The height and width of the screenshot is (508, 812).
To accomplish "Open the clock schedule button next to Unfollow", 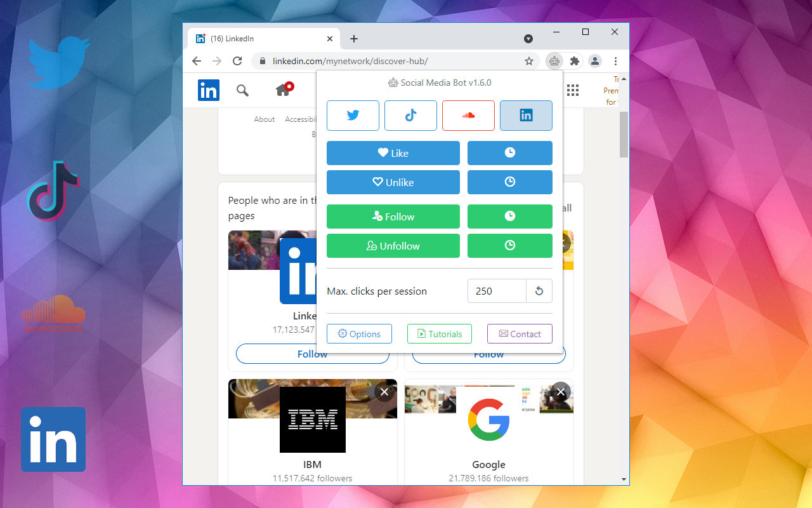I will tap(509, 246).
